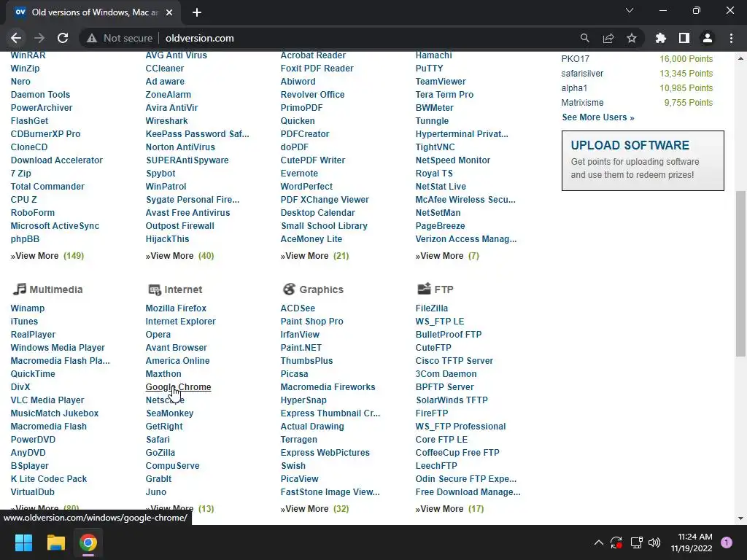Click the Chrome icon in the taskbar
Image resolution: width=747 pixels, height=560 pixels.
(x=88, y=542)
